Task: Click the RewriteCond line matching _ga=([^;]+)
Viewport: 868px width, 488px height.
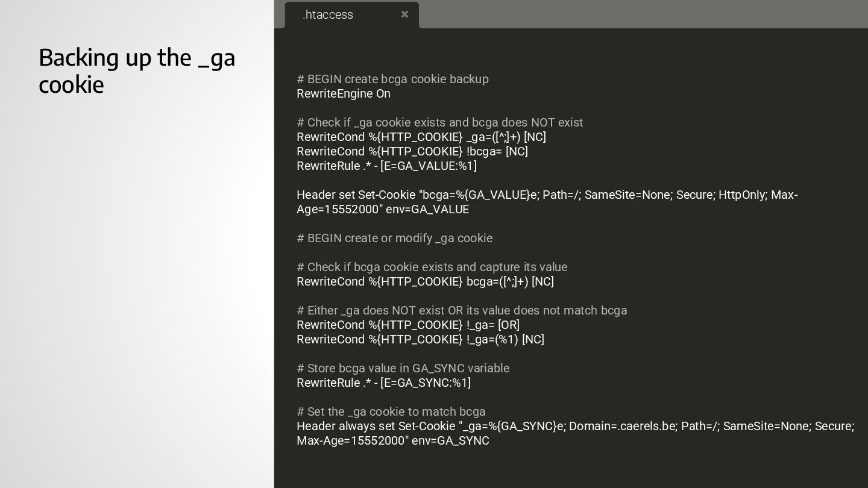Action: pyautogui.click(x=421, y=137)
